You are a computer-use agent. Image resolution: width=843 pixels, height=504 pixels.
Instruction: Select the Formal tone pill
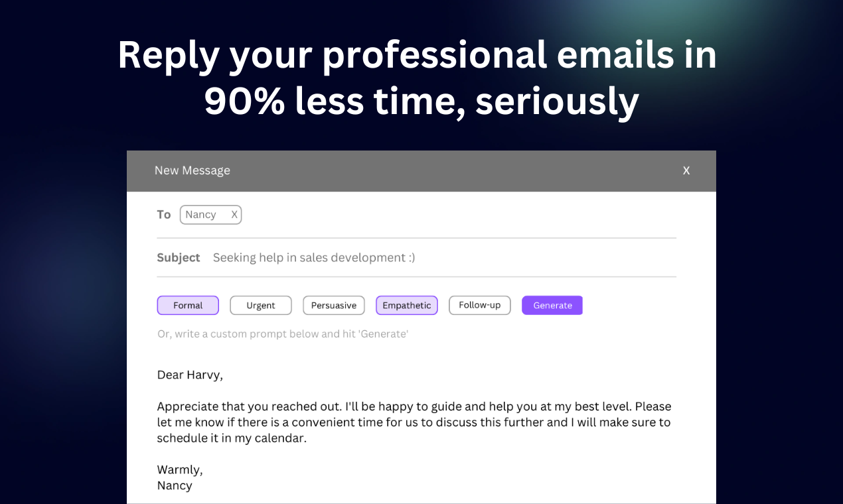[x=188, y=305]
